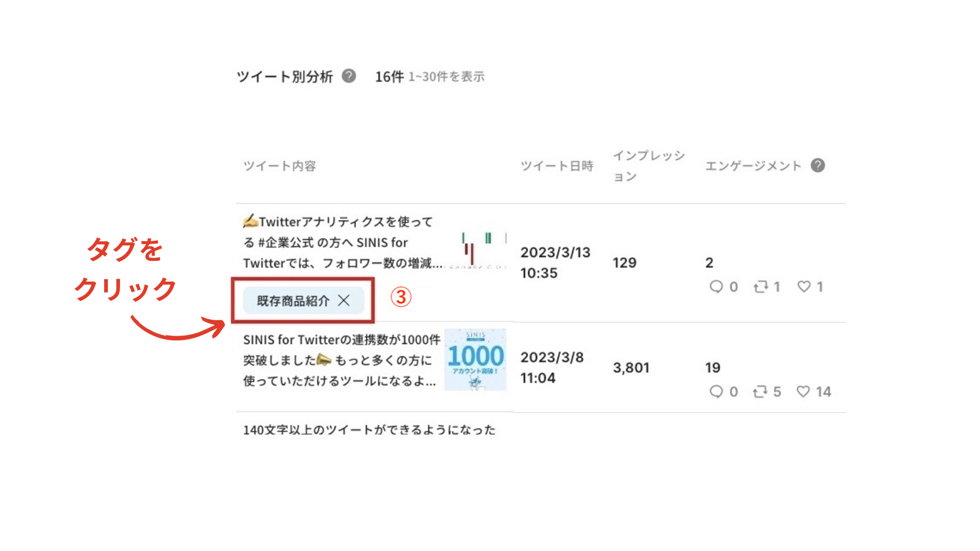
Task: Click the 既存商品紹介 tag label
Action: click(293, 301)
